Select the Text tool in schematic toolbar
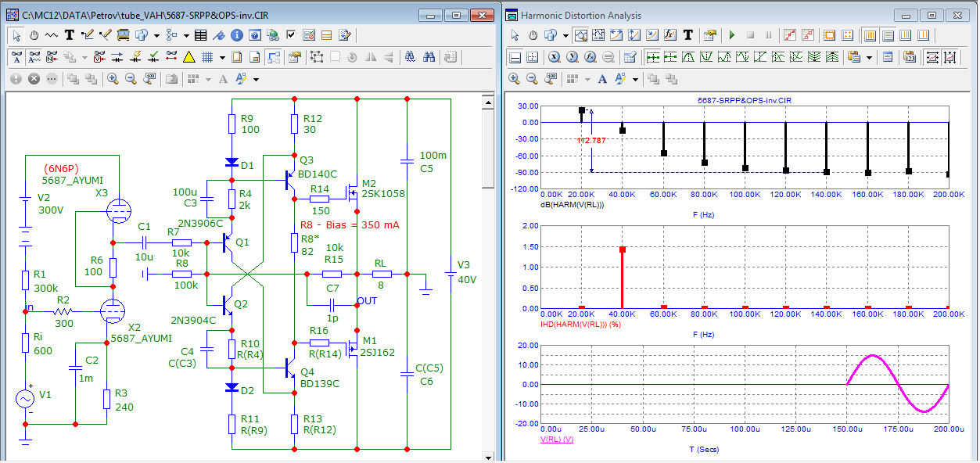This screenshot has height=463, width=980. point(69,35)
